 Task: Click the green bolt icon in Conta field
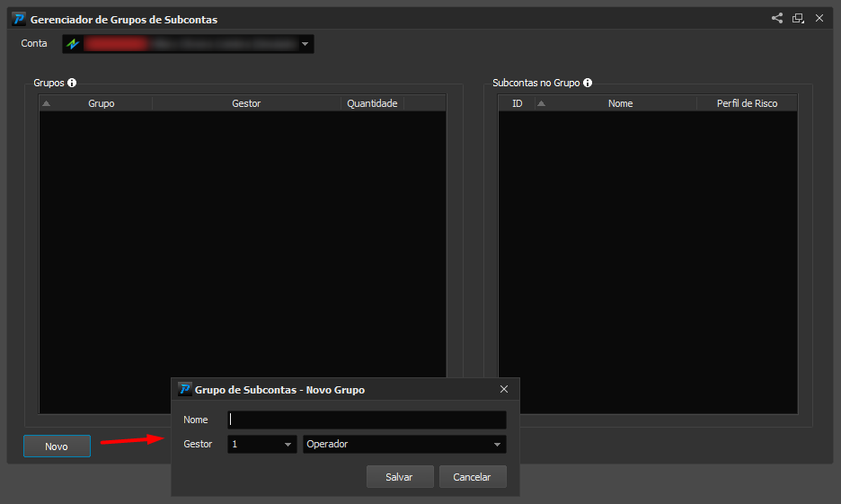73,44
